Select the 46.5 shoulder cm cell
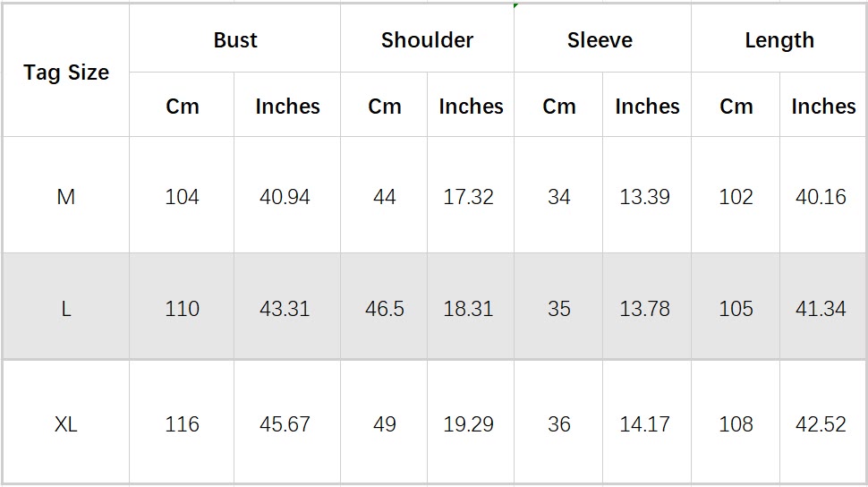 (385, 309)
